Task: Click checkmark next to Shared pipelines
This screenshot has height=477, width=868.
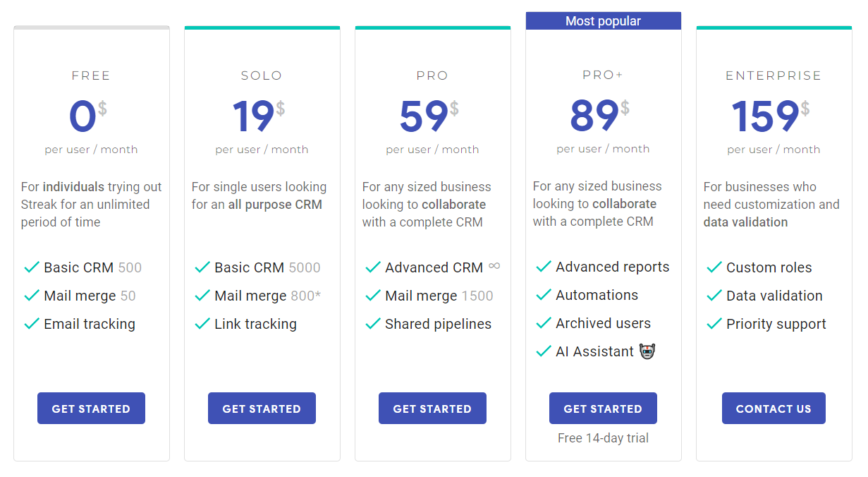Action: 373,324
